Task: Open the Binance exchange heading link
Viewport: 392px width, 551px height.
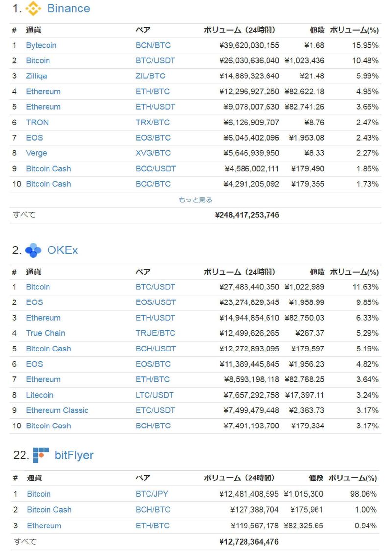Action: (68, 9)
